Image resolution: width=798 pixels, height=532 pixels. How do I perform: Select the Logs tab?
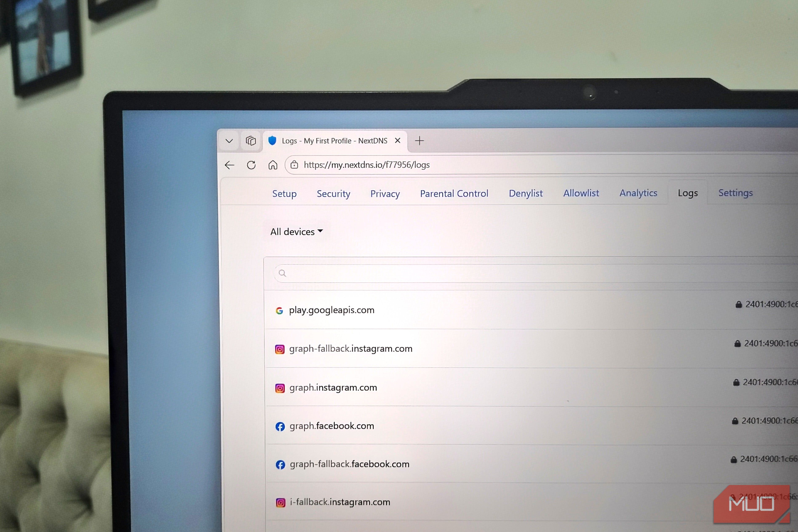tap(688, 193)
